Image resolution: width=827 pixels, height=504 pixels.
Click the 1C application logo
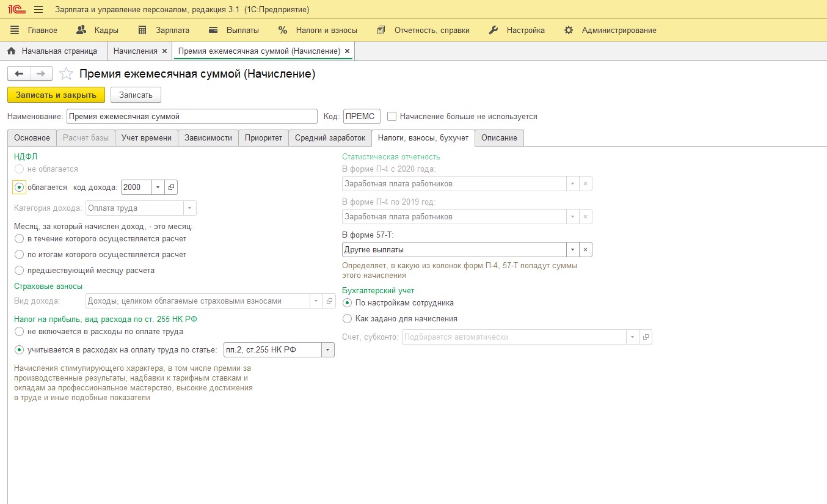click(16, 10)
